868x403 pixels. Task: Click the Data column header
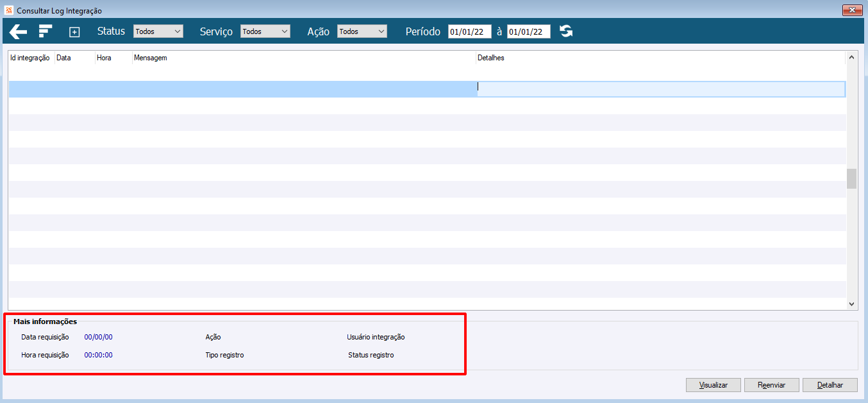(x=75, y=58)
